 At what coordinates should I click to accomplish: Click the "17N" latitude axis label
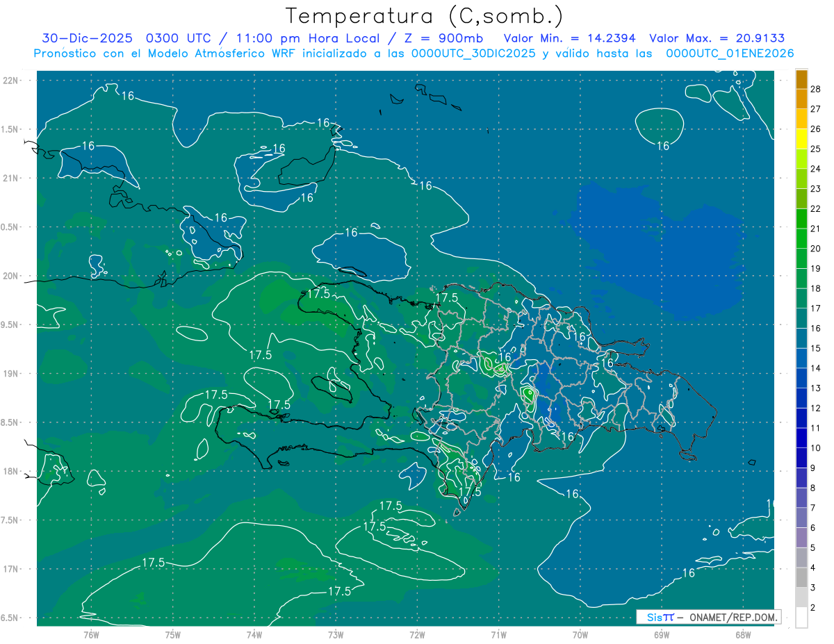[x=10, y=569]
